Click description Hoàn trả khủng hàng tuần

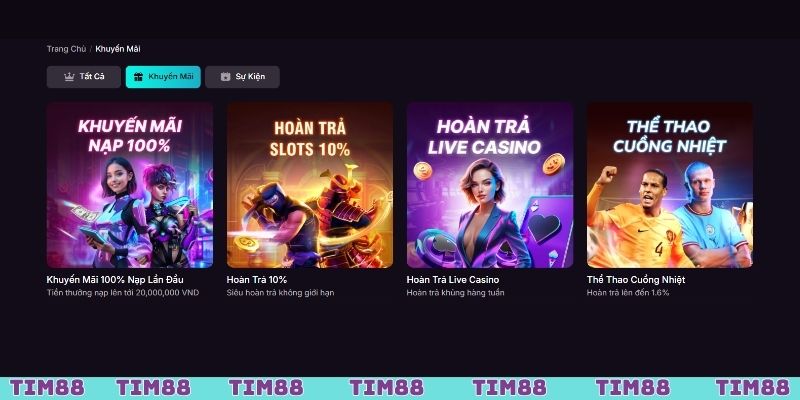456,293
